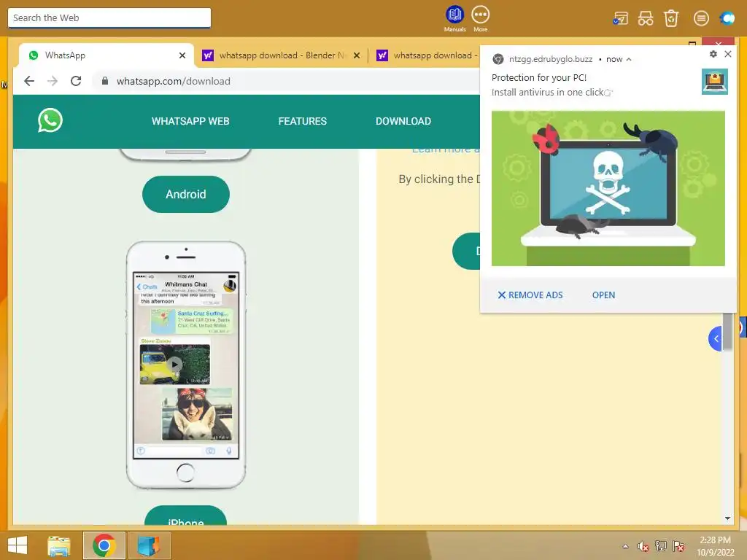Close the antivirus notification popup
The image size is (747, 560).
click(x=728, y=54)
